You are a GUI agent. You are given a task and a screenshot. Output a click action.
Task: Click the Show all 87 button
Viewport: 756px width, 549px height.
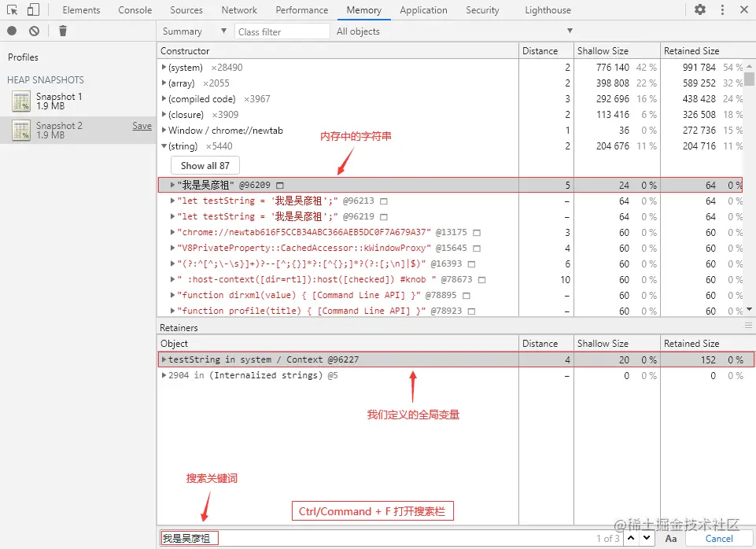(205, 165)
